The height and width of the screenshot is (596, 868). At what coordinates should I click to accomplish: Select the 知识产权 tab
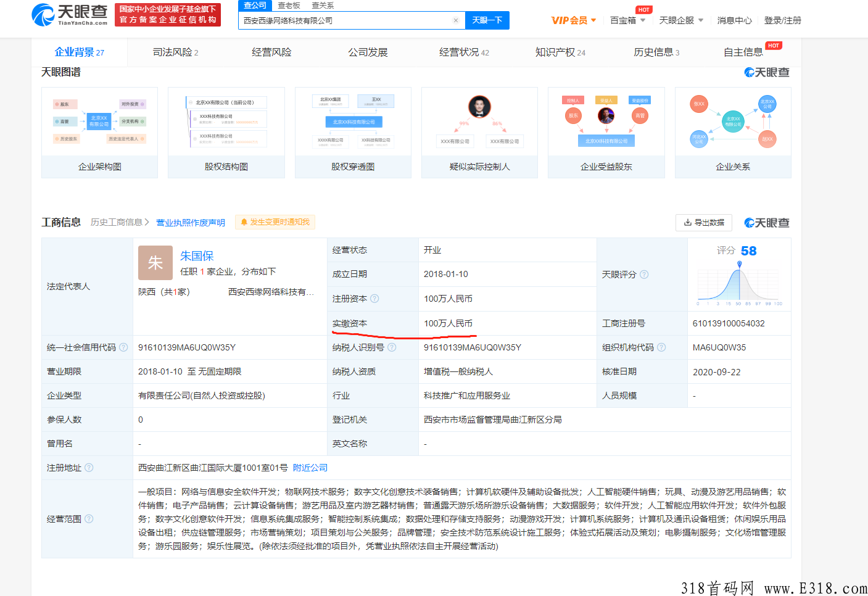click(x=560, y=52)
